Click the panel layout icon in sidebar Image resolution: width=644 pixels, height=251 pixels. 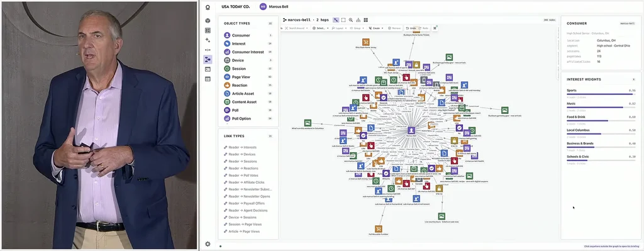pyautogui.click(x=208, y=30)
